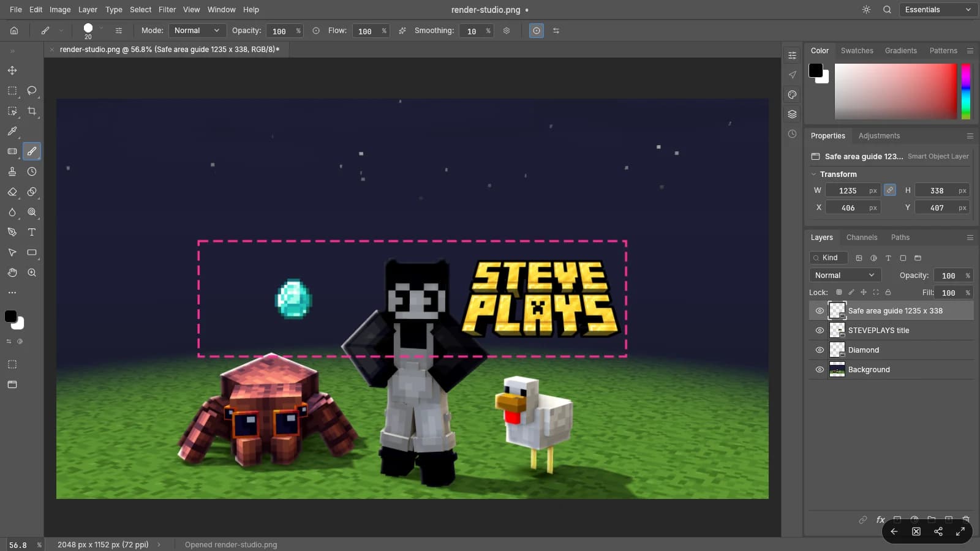Screen dimensions: 980x551
Task: Switch to the Channels tab
Action: [x=862, y=238]
